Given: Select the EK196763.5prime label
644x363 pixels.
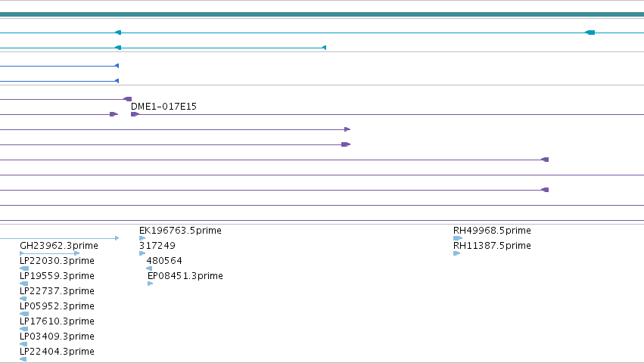Looking at the screenshot, I should point(180,231).
